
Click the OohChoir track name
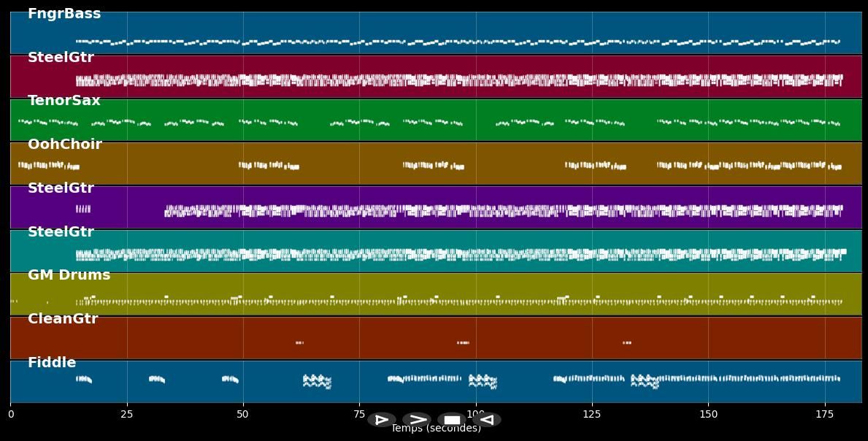pyautogui.click(x=65, y=145)
